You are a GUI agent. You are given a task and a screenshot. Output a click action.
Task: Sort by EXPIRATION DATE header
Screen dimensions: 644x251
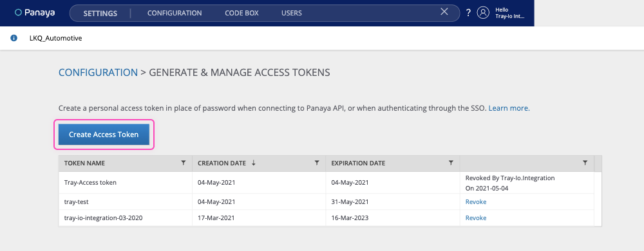358,163
